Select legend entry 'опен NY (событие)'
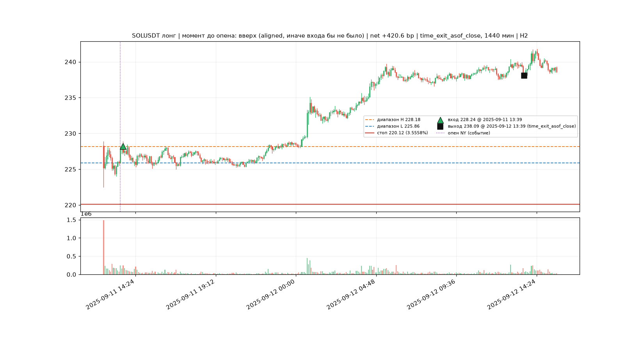 click(x=469, y=133)
